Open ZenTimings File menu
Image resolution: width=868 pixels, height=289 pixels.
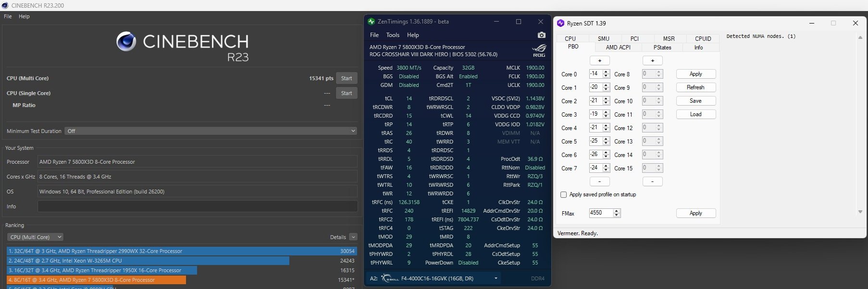tap(374, 35)
